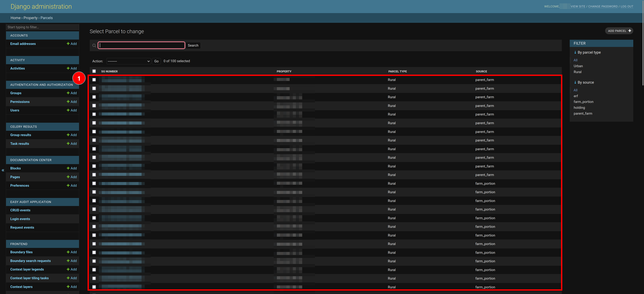Check the second parent_farm row checkbox
Image resolution: width=644 pixels, height=294 pixels.
click(x=94, y=89)
